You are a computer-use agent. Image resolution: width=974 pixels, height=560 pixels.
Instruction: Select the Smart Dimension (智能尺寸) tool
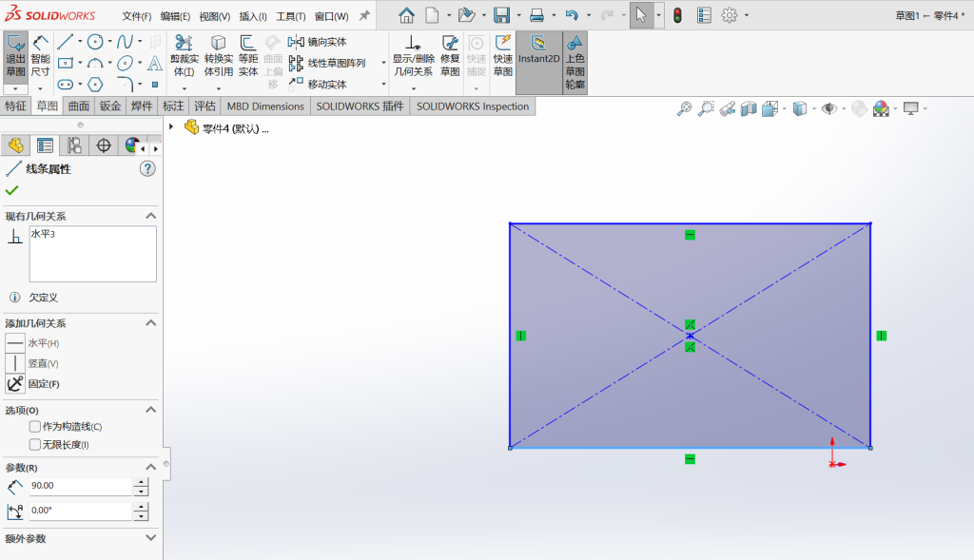(x=40, y=56)
